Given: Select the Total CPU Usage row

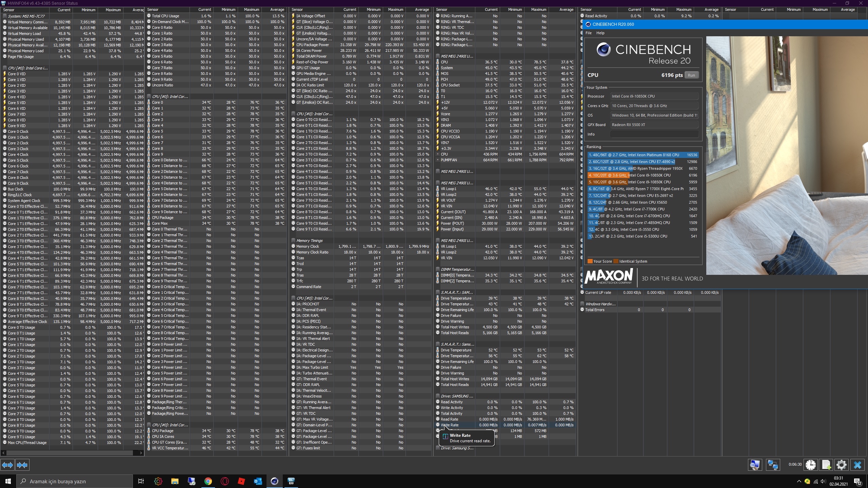Looking at the screenshot, I should coord(216,16).
